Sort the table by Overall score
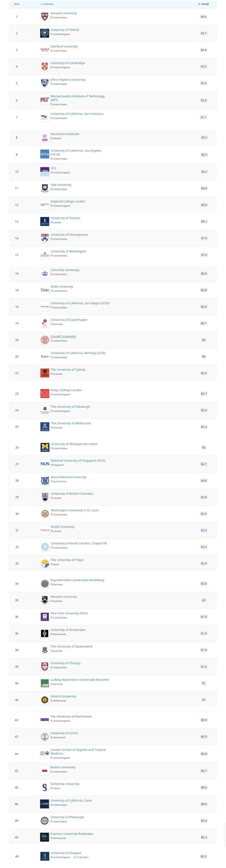This screenshot has width=226, height=868. point(203,4)
